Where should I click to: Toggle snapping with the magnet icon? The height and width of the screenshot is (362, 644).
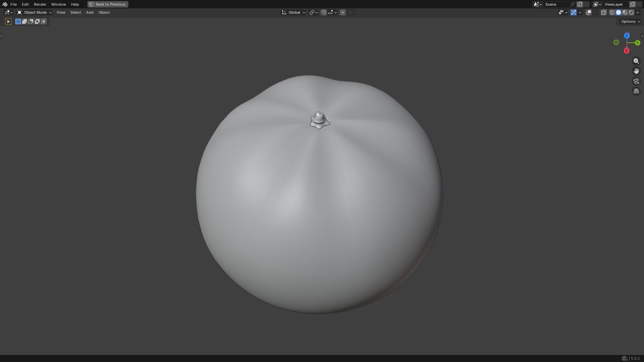coord(323,12)
